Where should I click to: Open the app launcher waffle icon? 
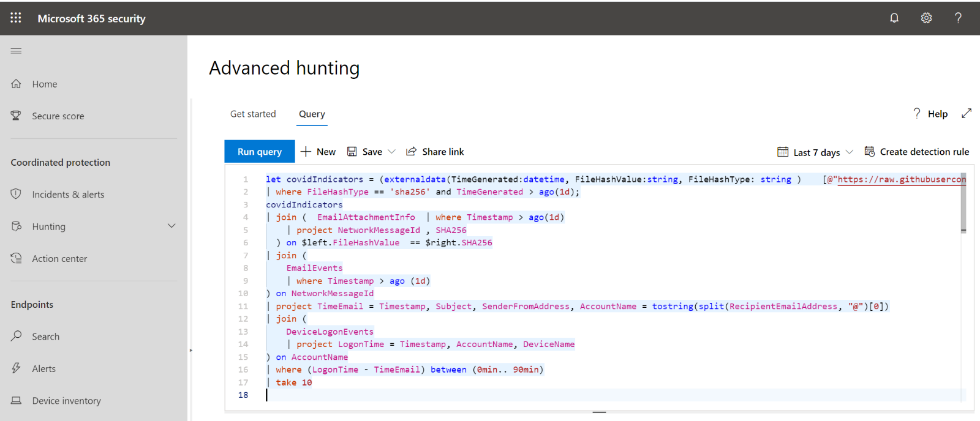click(16, 18)
